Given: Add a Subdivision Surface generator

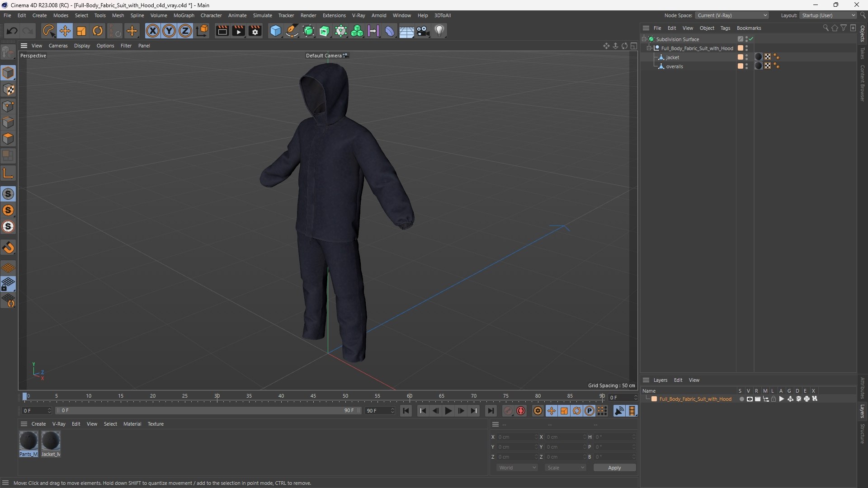Looking at the screenshot, I should pos(309,31).
